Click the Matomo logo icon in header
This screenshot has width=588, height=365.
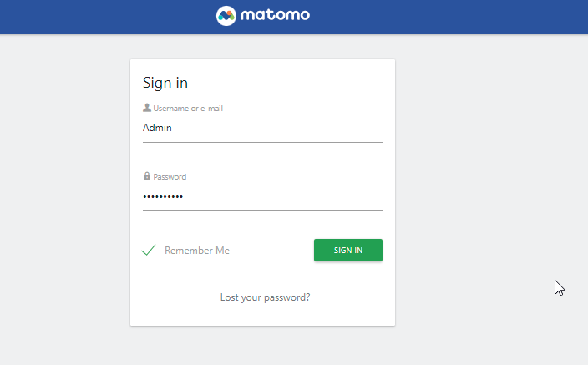tap(227, 15)
